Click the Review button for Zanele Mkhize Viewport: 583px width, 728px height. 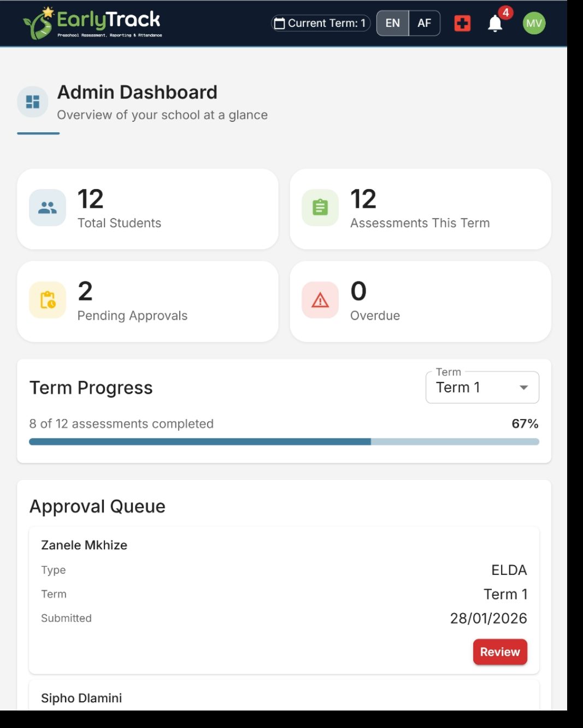click(499, 651)
